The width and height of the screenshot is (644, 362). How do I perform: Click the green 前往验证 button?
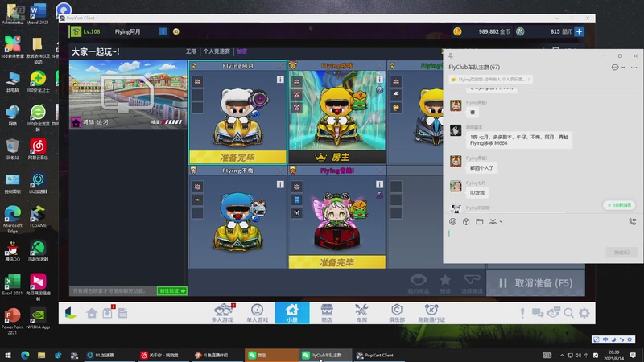click(171, 291)
